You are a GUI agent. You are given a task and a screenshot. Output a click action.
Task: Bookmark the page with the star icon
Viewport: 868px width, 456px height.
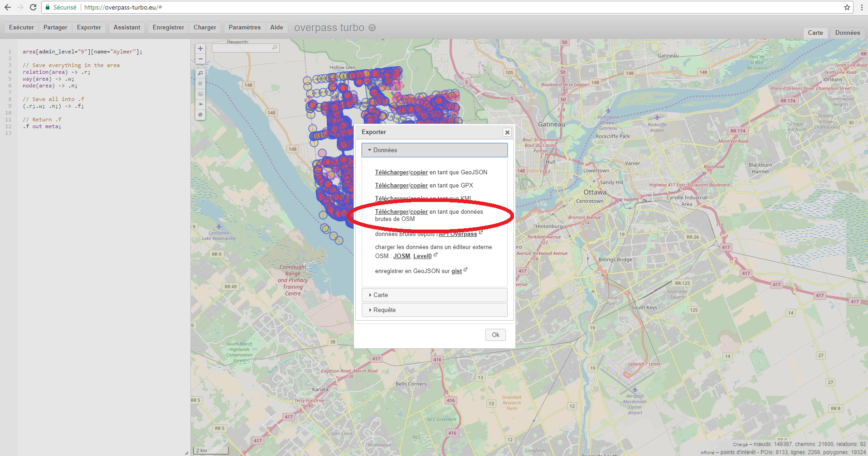[x=847, y=7]
